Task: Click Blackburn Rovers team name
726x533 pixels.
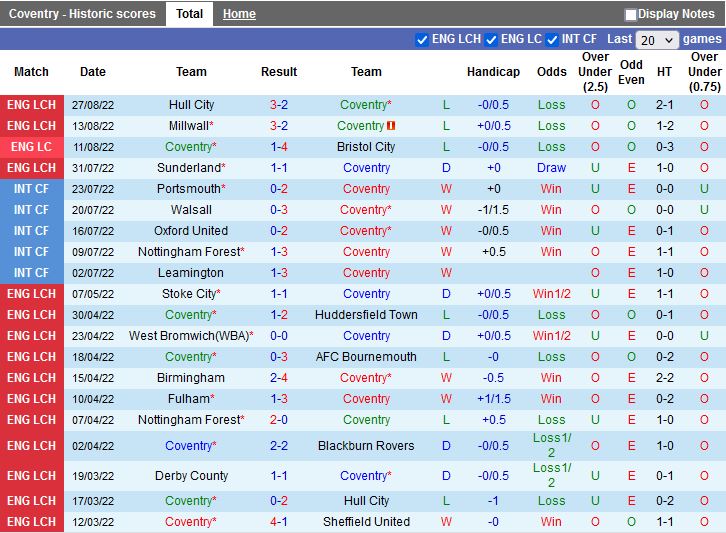Action: pos(366,445)
